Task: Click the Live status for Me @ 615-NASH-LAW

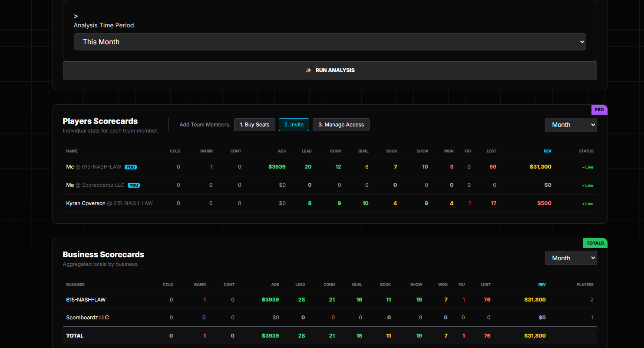Action: (x=588, y=167)
